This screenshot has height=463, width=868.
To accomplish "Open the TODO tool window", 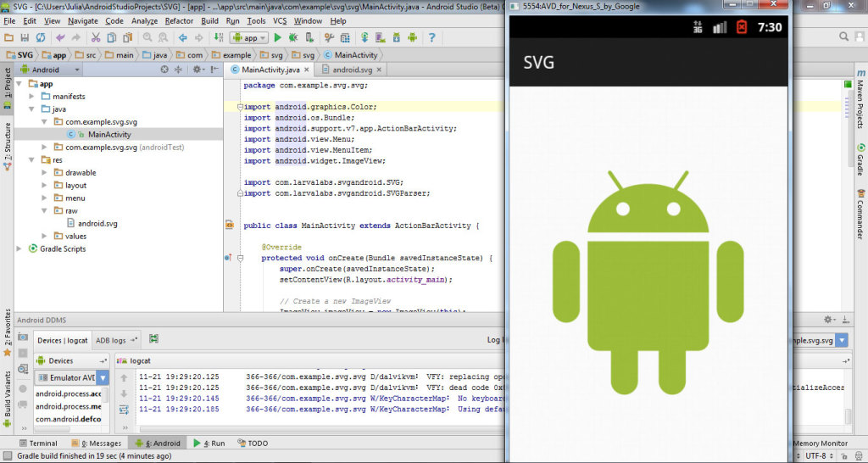I will 253,443.
